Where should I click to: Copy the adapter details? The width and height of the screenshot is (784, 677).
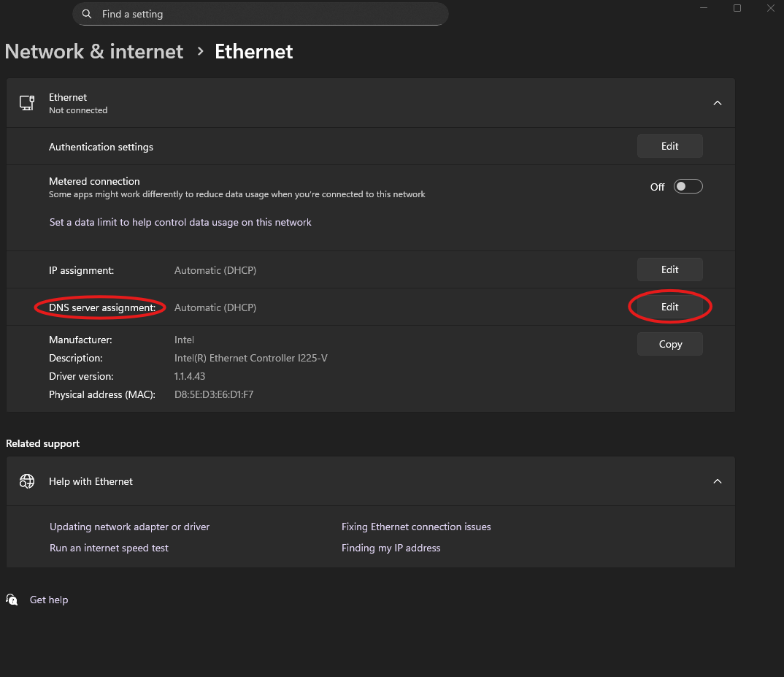click(x=669, y=344)
